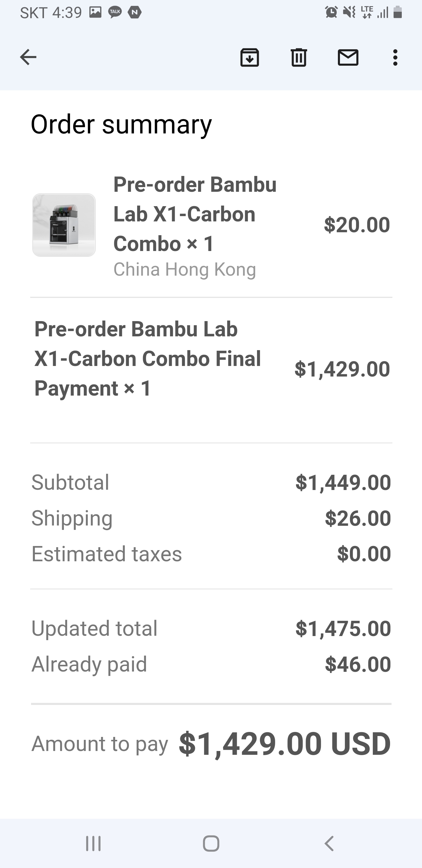
Task: Delete the email using the trash icon
Action: click(298, 57)
